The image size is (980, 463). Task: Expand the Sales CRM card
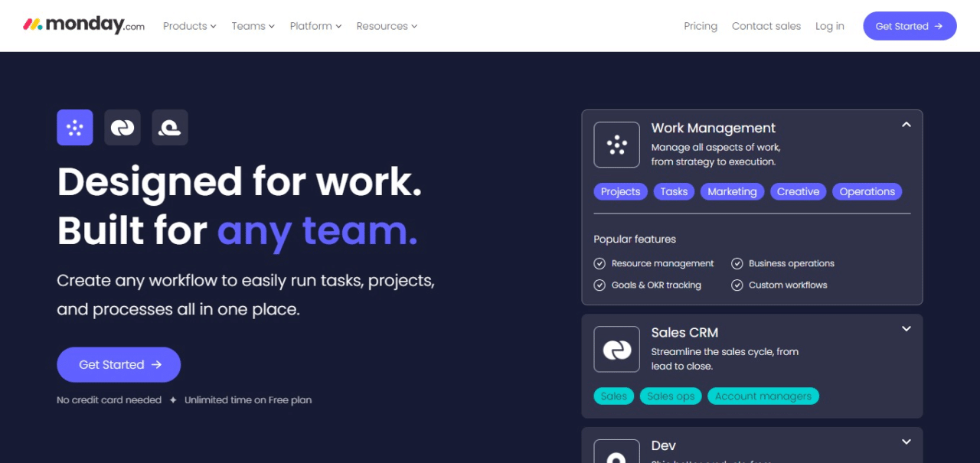coord(906,329)
